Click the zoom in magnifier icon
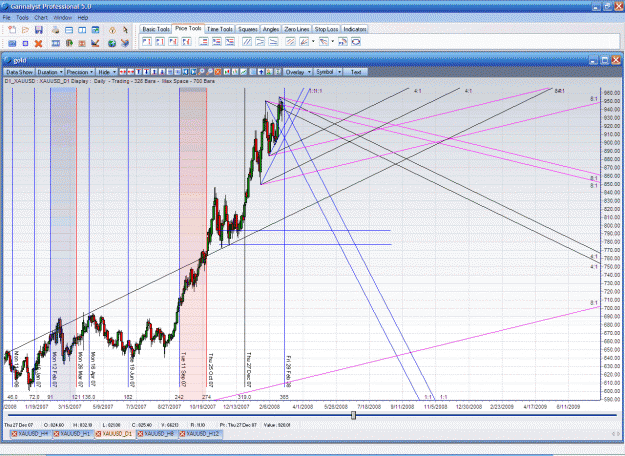This screenshot has height=456, width=625. pos(202,72)
